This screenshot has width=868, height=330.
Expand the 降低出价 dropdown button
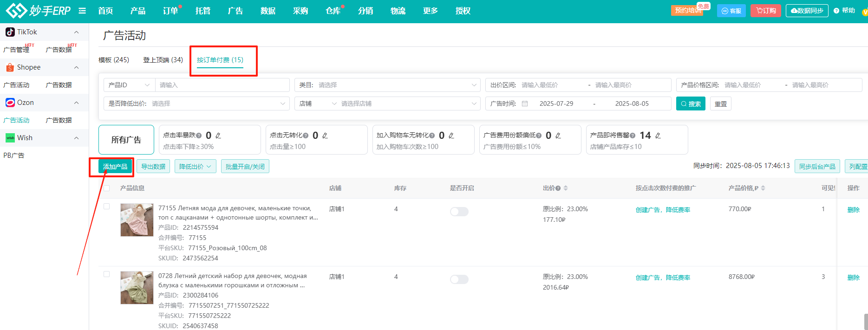[195, 167]
